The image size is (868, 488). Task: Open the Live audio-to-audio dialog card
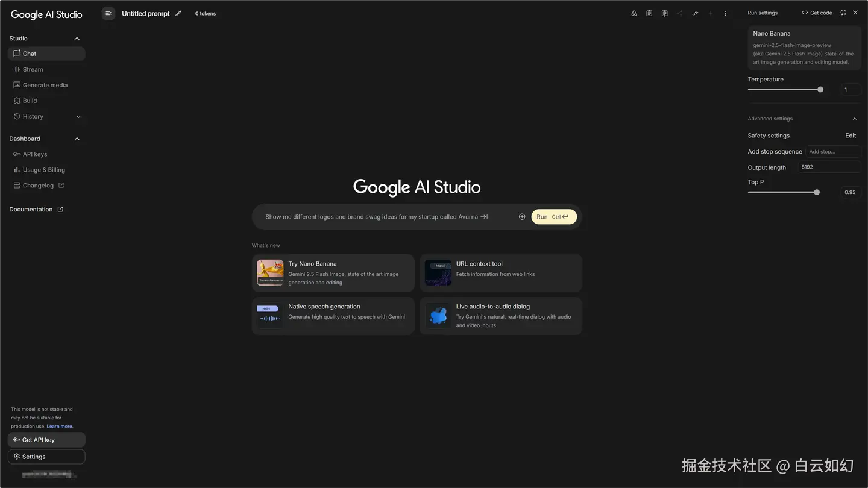pos(501,316)
